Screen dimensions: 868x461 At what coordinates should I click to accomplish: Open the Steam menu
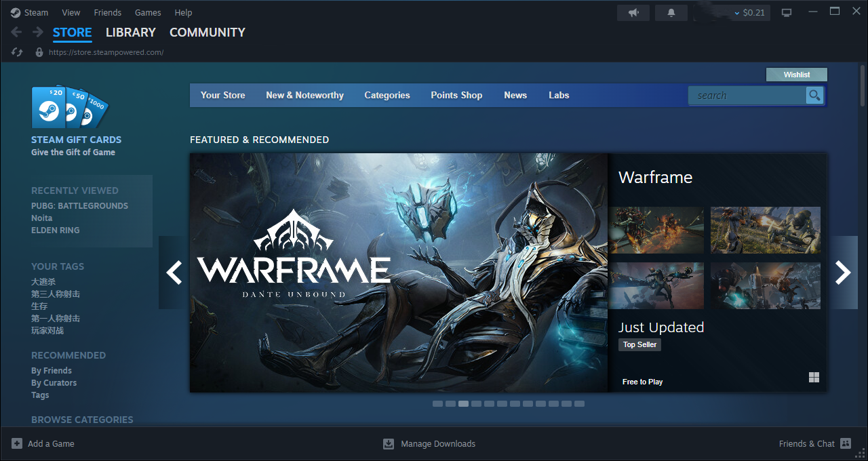[x=37, y=12]
